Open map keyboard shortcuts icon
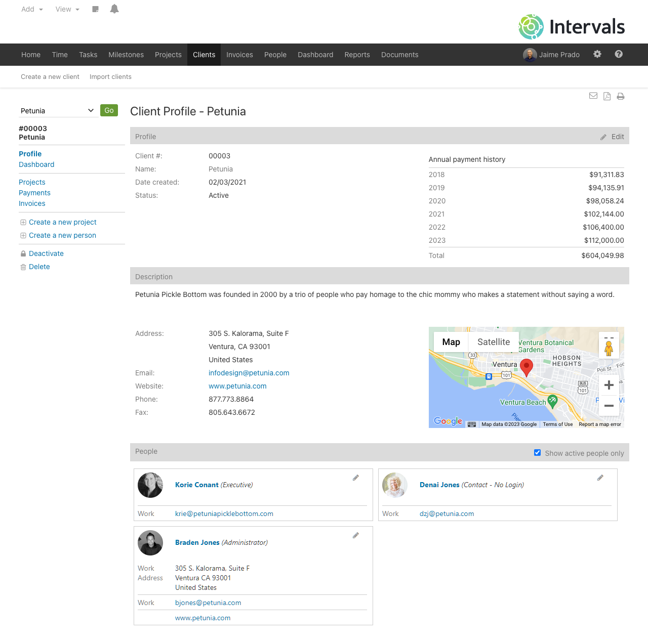Screen dimensions: 648x644 pos(472,424)
